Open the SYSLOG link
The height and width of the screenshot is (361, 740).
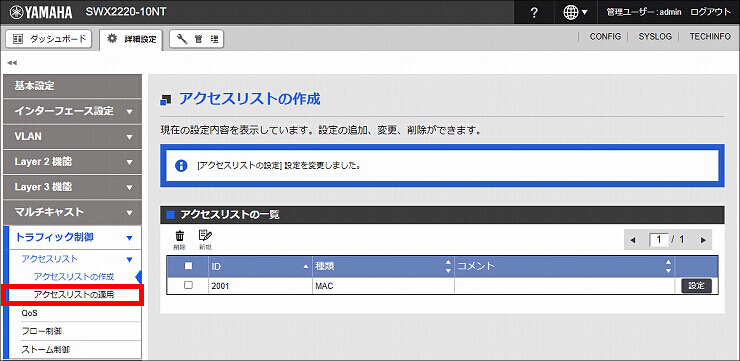(x=655, y=36)
